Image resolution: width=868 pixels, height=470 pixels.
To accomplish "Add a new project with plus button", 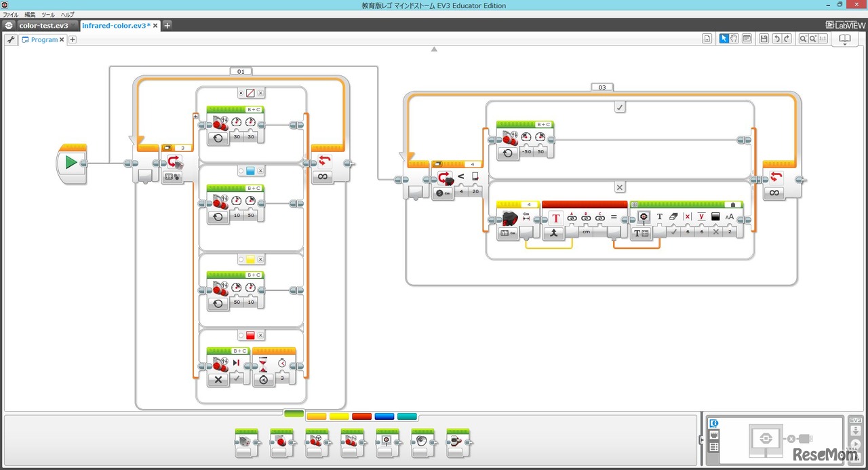I will pyautogui.click(x=167, y=25).
